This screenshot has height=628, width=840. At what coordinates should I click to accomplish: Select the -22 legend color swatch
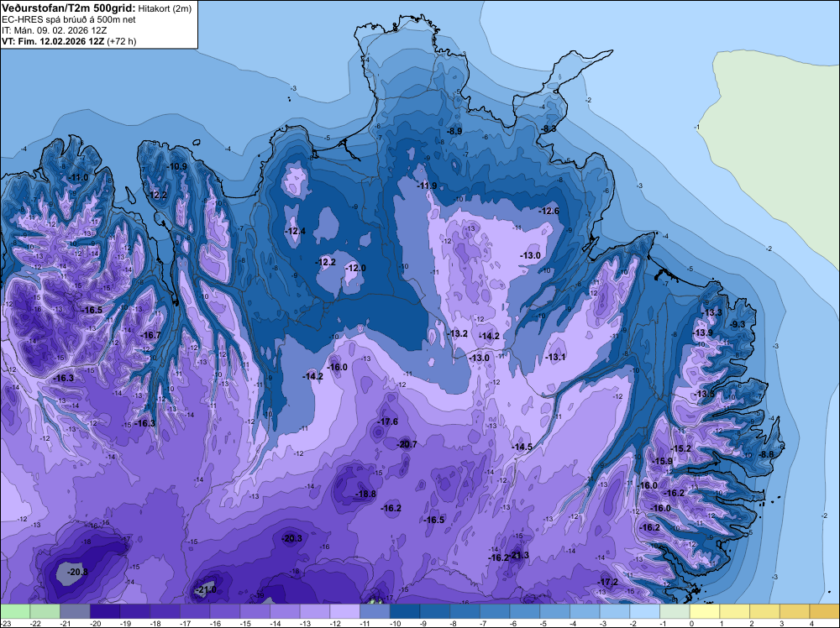(x=45, y=611)
